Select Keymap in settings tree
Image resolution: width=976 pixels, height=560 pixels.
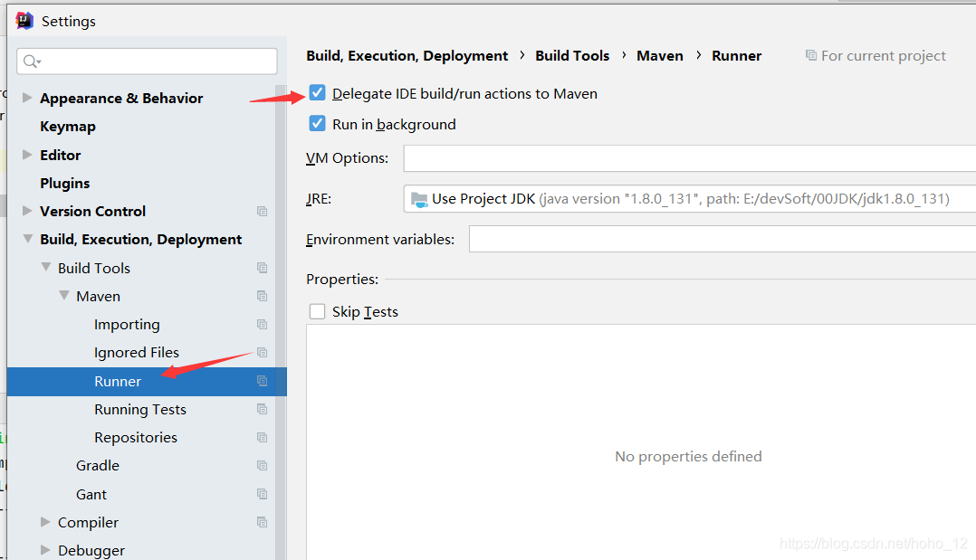pos(68,127)
